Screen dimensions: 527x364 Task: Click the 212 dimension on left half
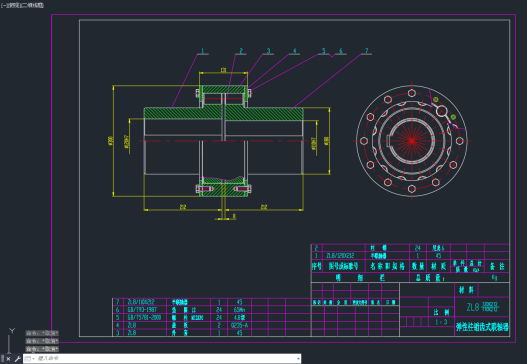(183, 207)
